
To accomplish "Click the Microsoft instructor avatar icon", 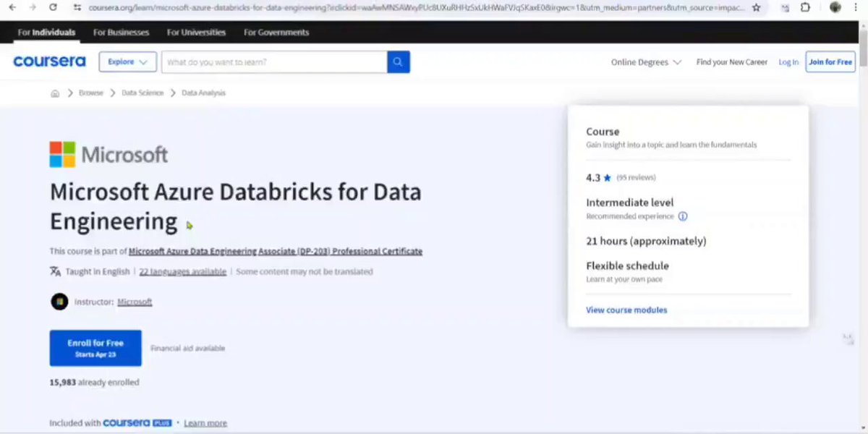I will pyautogui.click(x=59, y=302).
